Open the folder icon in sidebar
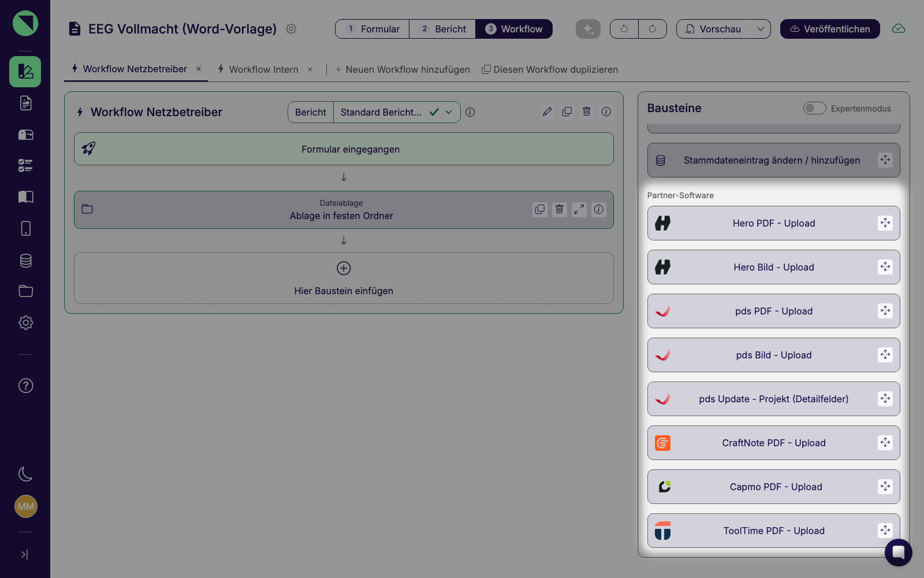The width and height of the screenshot is (924, 578). tap(25, 291)
